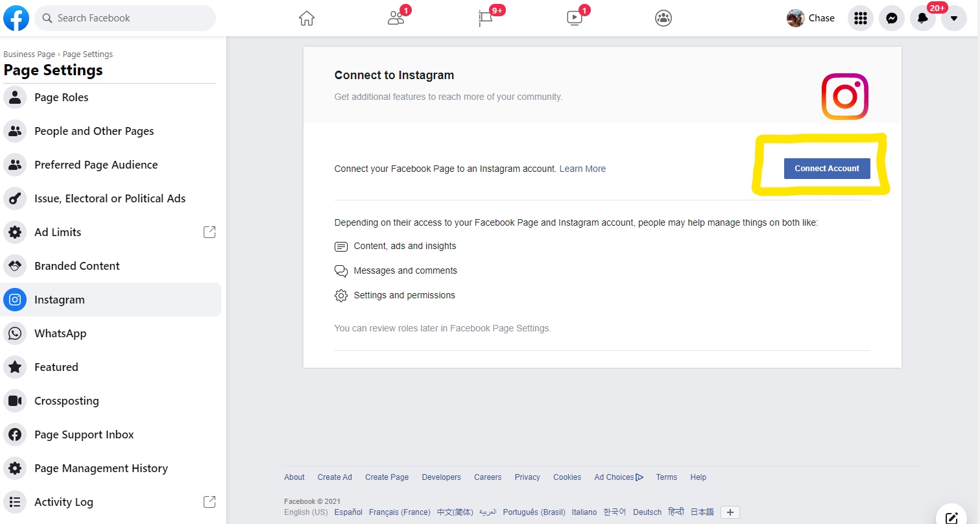Open the Notifications bell icon
The width and height of the screenshot is (980, 524).
(923, 18)
